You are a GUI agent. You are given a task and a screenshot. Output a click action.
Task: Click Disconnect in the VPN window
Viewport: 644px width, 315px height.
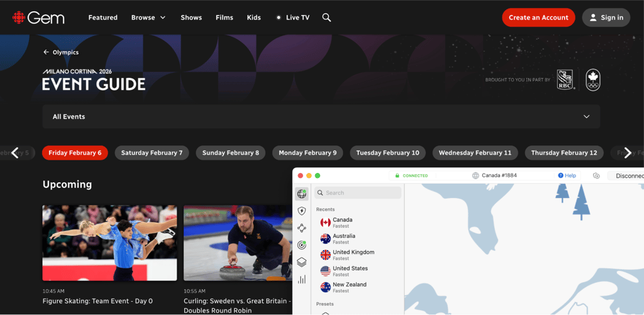pos(625,176)
